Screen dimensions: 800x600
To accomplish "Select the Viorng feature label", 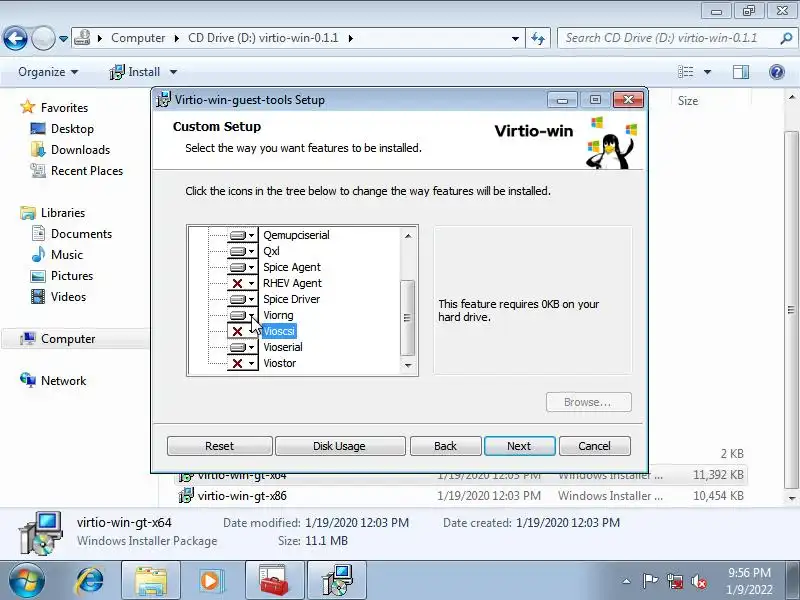I will point(278,315).
